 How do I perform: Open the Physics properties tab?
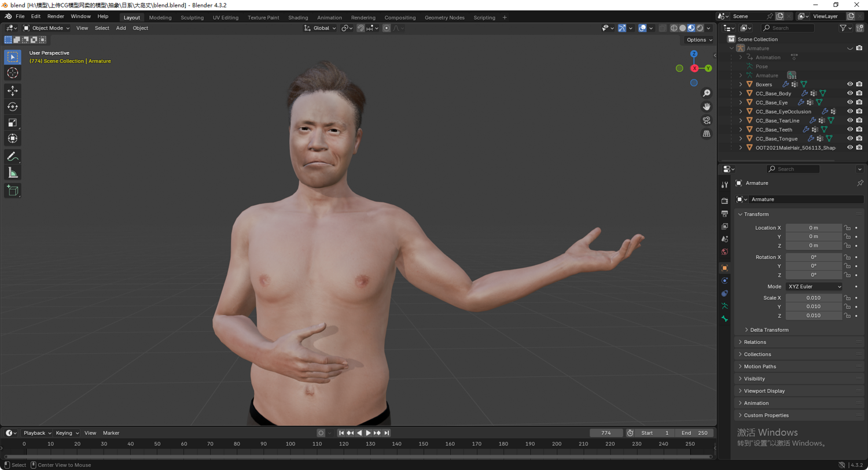pos(724,280)
